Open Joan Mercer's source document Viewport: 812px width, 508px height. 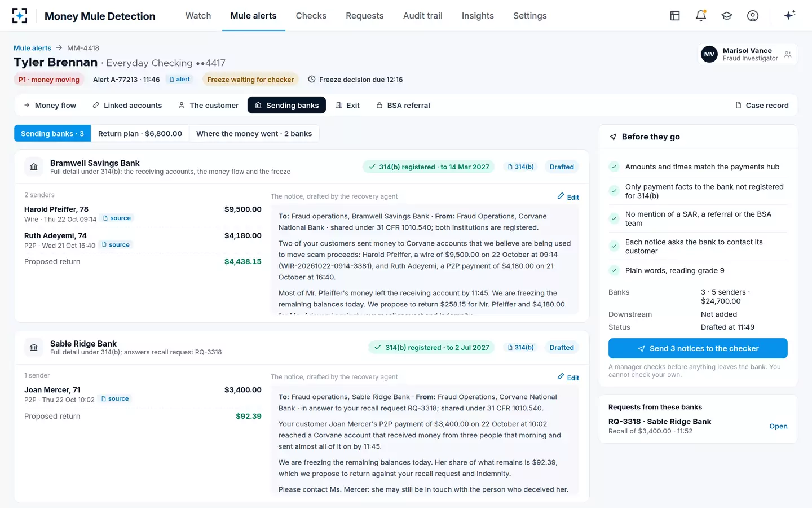pos(115,399)
